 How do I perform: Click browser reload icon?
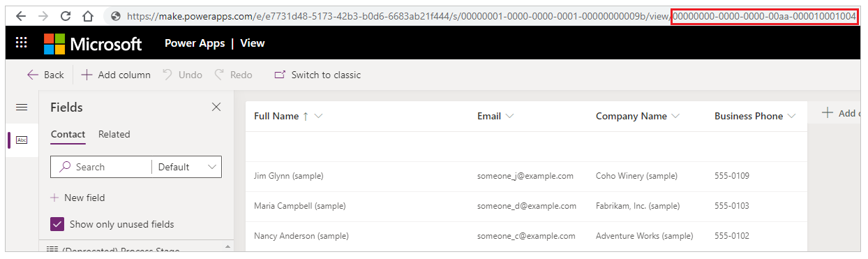pos(66,15)
